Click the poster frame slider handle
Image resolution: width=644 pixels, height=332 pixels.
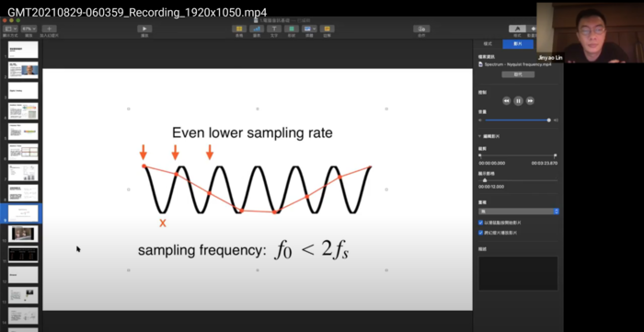(x=485, y=180)
